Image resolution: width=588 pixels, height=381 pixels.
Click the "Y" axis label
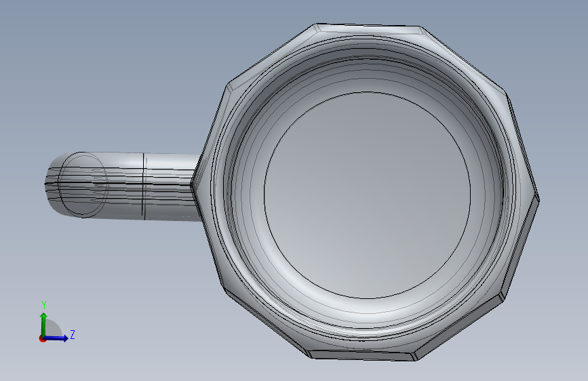[x=44, y=305]
